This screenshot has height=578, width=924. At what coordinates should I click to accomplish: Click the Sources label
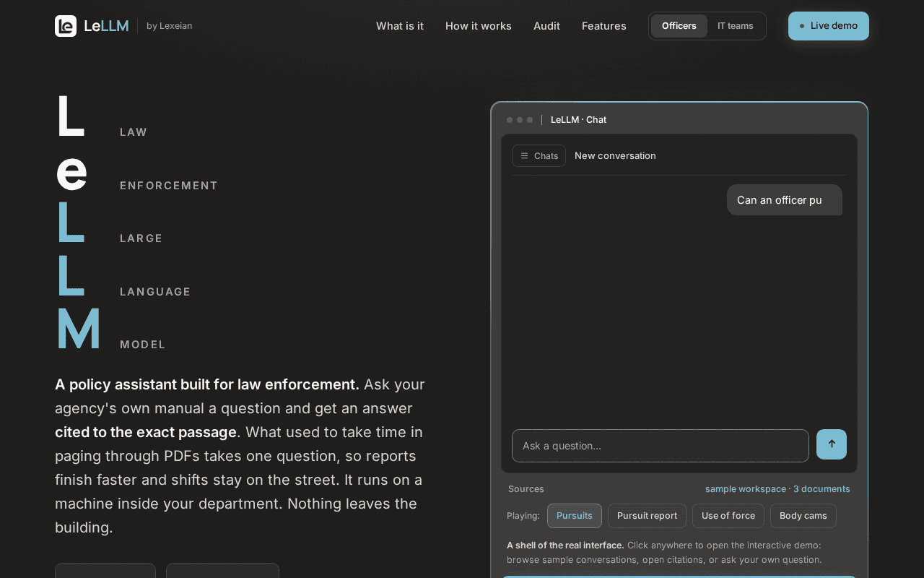526,489
